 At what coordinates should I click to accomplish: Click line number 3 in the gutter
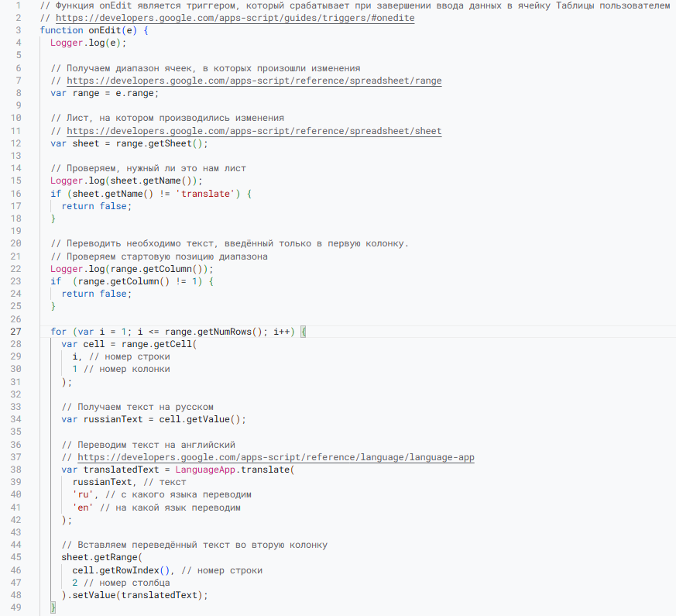18,30
